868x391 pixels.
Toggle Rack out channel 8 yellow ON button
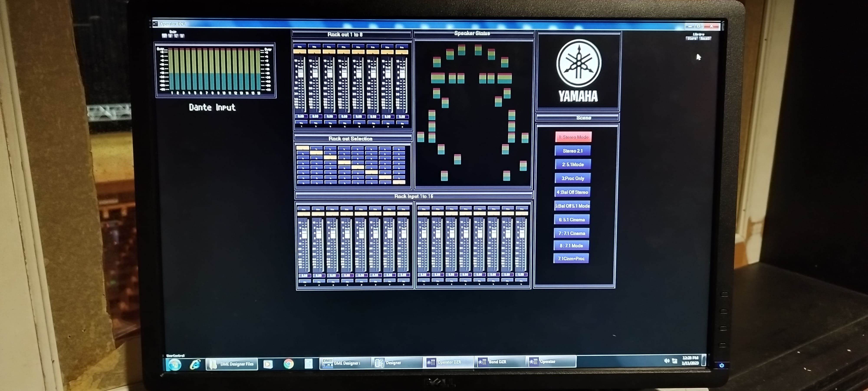tap(402, 52)
